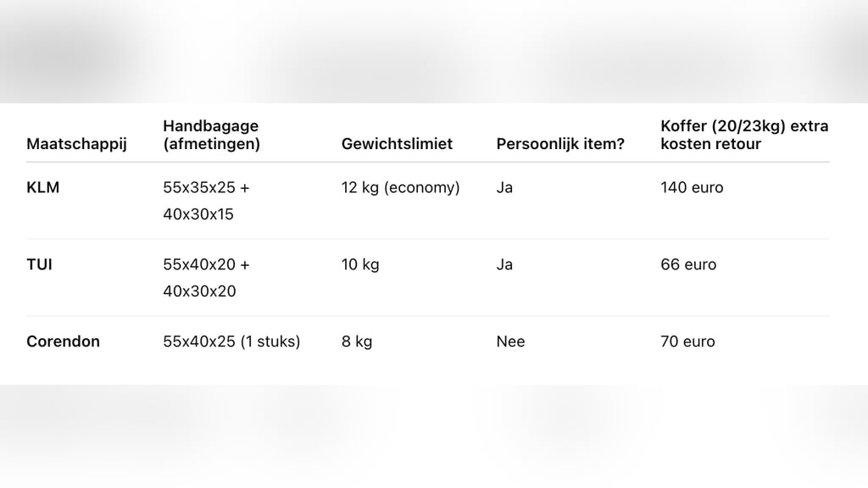Select TUI's dimensions 55x40x20 cell
This screenshot has width=868, height=488.
(206, 278)
